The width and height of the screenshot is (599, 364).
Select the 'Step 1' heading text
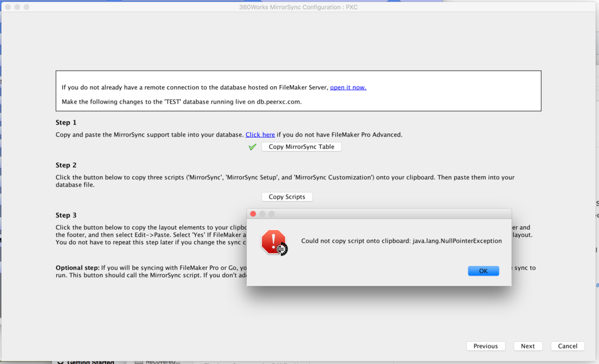point(66,123)
